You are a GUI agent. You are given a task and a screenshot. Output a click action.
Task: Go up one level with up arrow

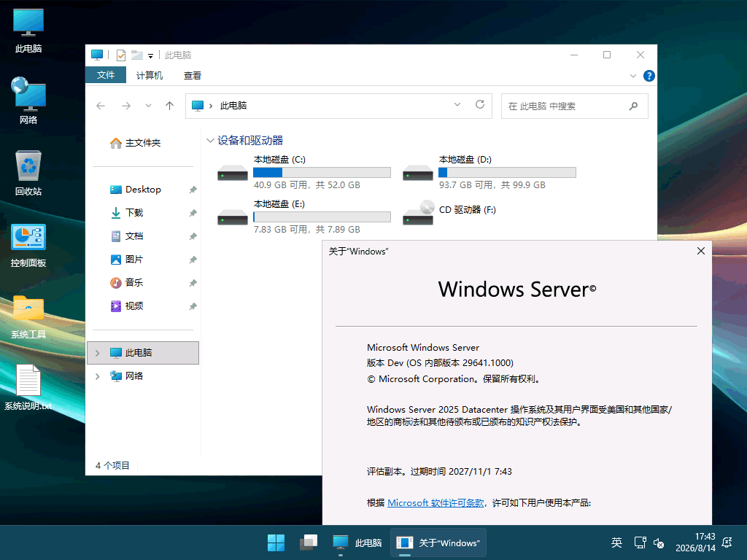169,106
